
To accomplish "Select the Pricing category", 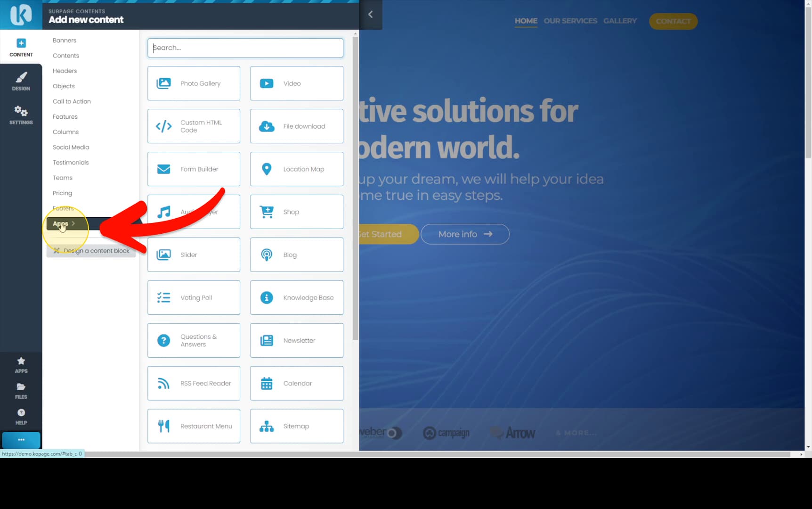I will 62,193.
